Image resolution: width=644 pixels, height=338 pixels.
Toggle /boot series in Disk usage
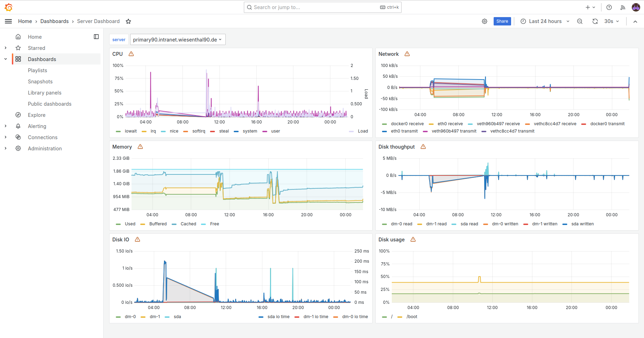(x=412, y=317)
